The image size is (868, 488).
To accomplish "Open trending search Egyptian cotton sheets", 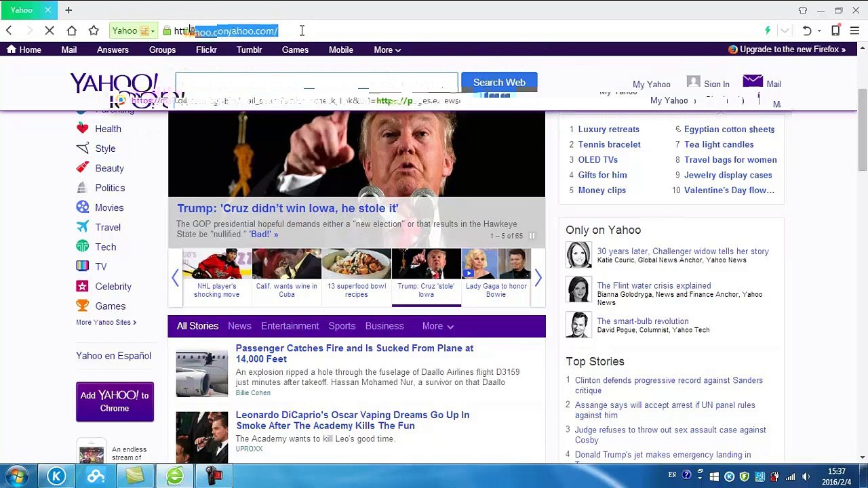I will point(729,129).
